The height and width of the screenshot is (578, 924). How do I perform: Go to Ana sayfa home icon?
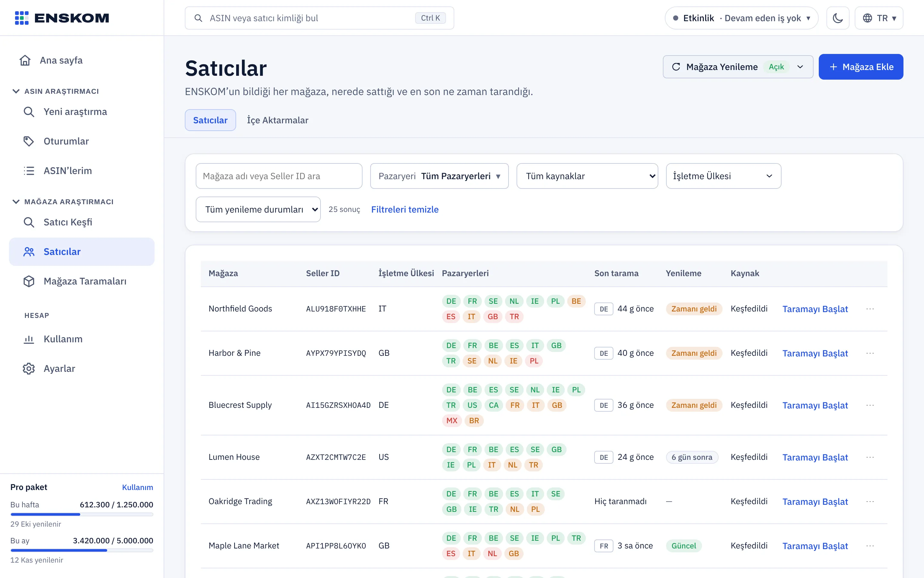[x=25, y=60]
